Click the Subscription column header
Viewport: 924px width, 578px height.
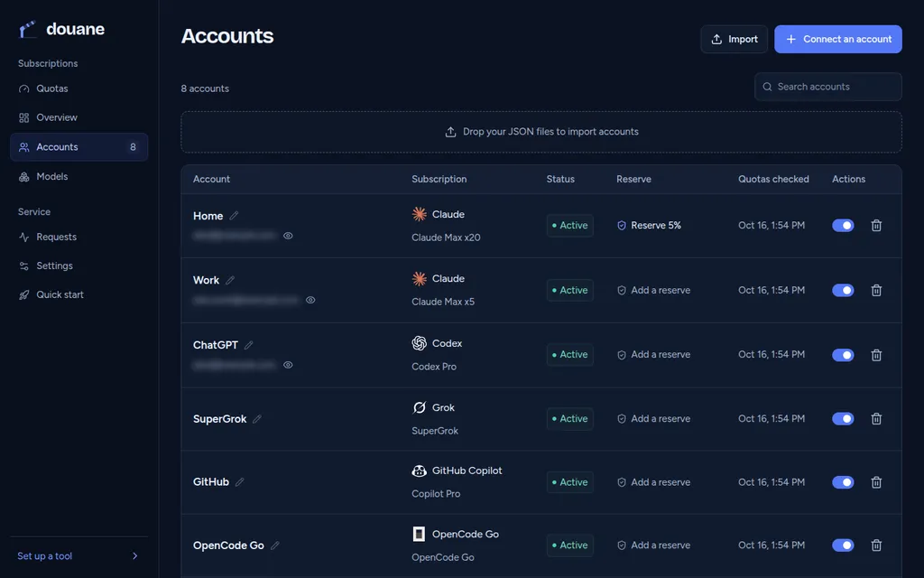[x=439, y=180]
